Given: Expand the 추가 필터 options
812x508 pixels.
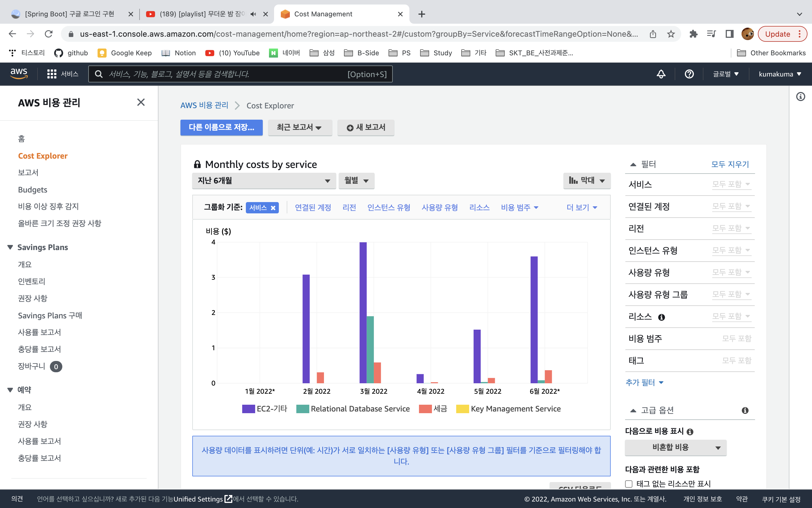Looking at the screenshot, I should [644, 382].
